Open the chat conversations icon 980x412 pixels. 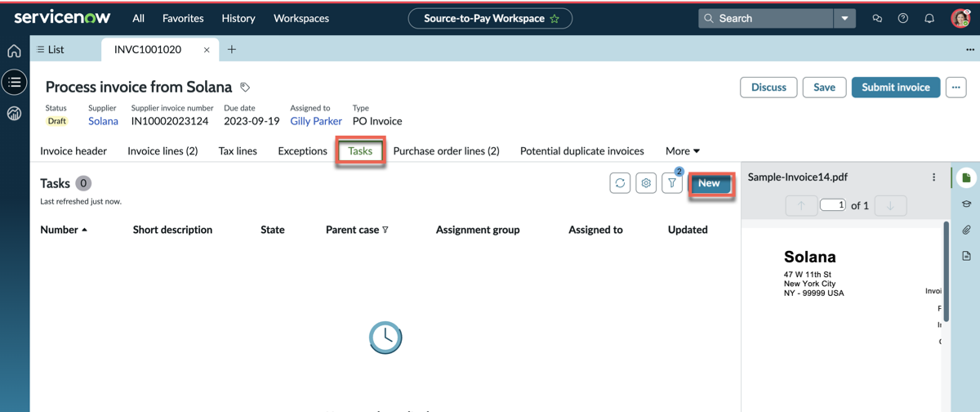tap(877, 18)
